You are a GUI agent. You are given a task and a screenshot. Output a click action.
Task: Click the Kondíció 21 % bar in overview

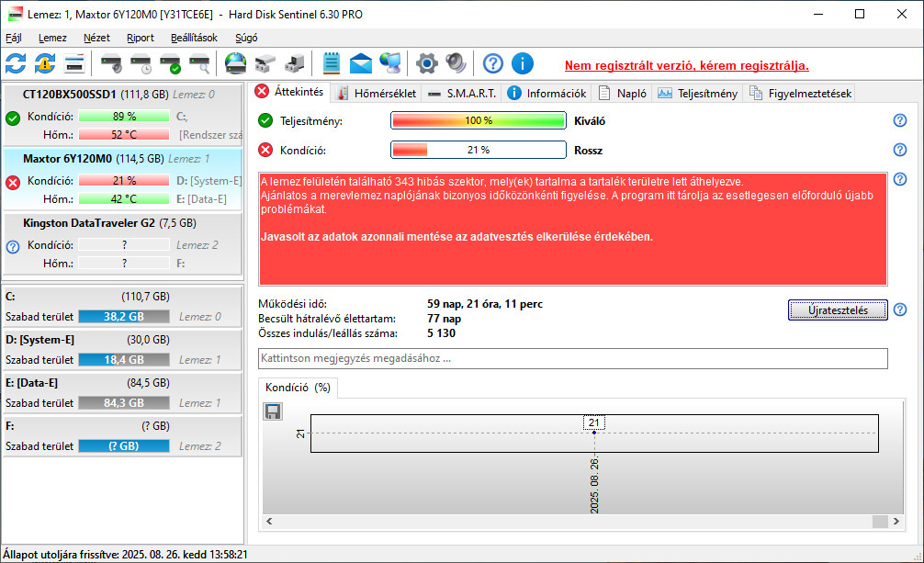[x=479, y=150]
